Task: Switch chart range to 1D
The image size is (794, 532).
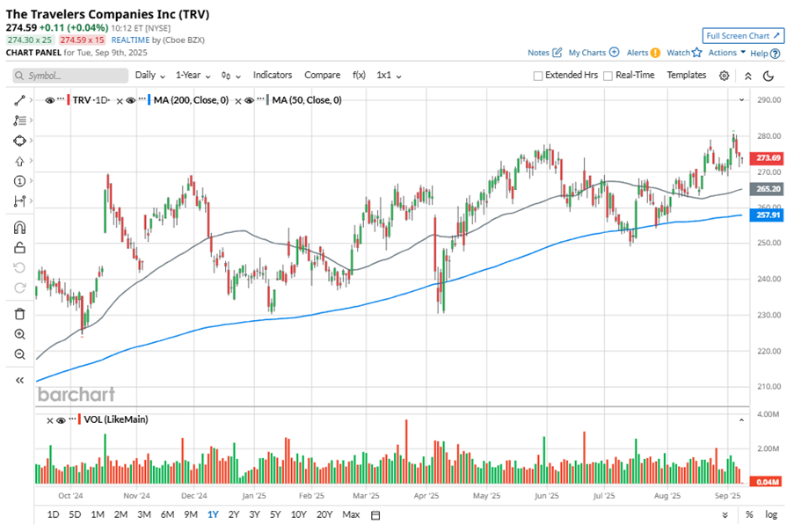Action: point(53,514)
